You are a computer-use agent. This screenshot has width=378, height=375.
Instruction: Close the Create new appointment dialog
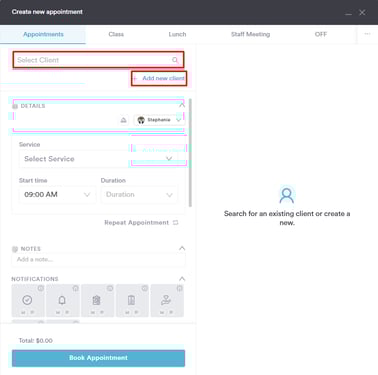[362, 13]
